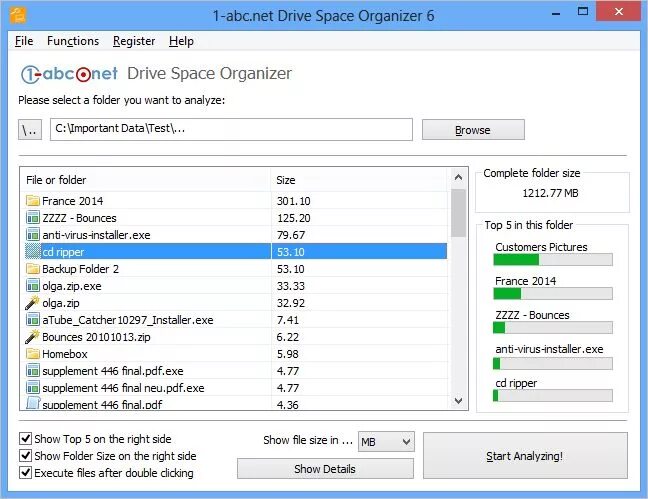This screenshot has height=499, width=648.
Task: Click the Customers Pictures label in Top 5
Action: 541,247
